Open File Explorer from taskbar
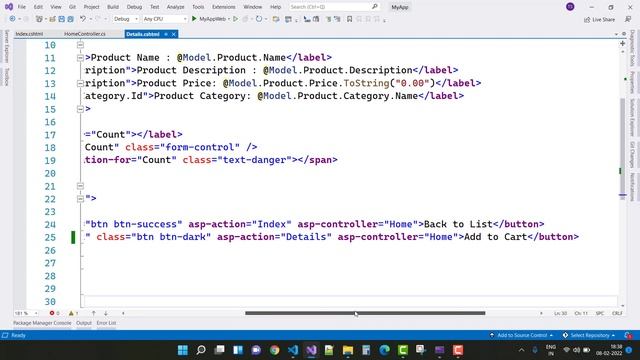 point(348,350)
